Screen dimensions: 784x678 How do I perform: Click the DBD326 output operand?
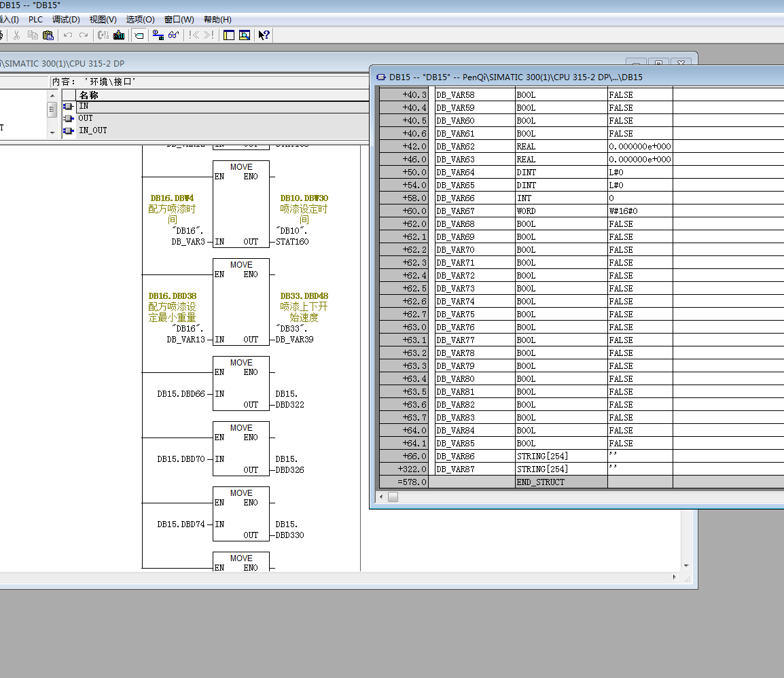tap(289, 470)
